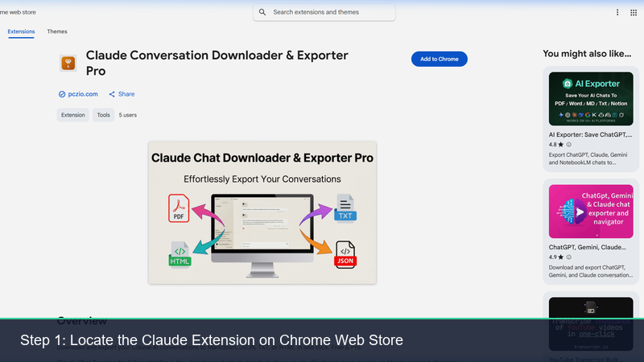The image size is (644, 362).
Task: Click the Claude Downloader extension logo icon
Action: (x=68, y=64)
